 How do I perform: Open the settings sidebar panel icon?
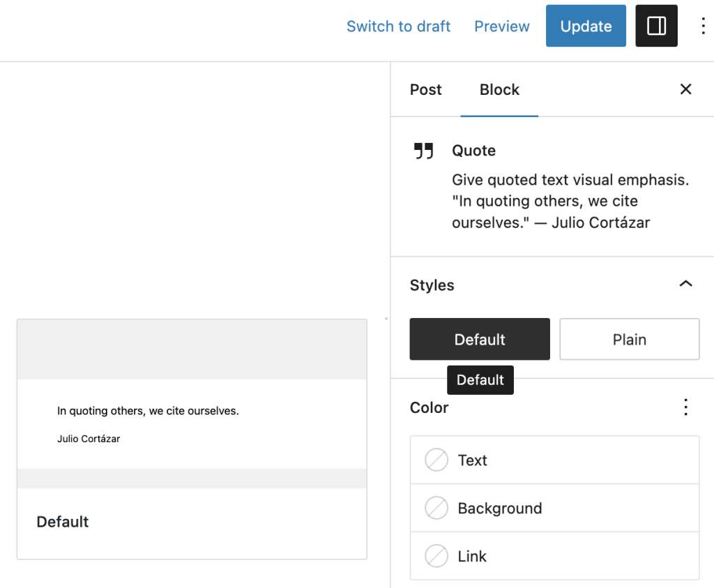point(656,26)
